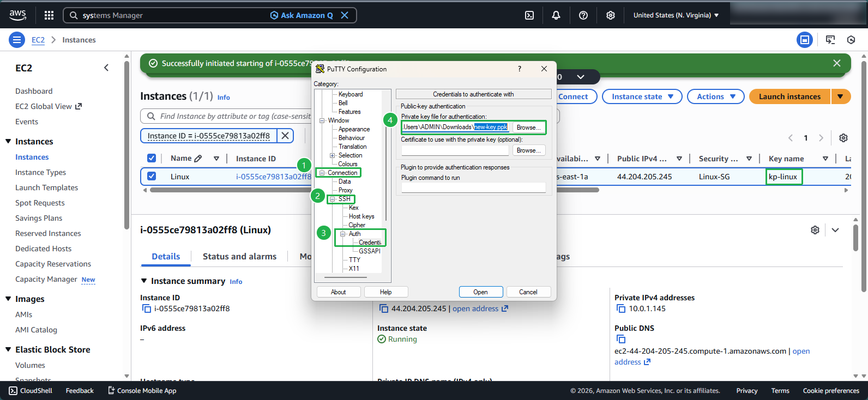Copy the private IPv4 address 10.0.1.145

click(620, 308)
